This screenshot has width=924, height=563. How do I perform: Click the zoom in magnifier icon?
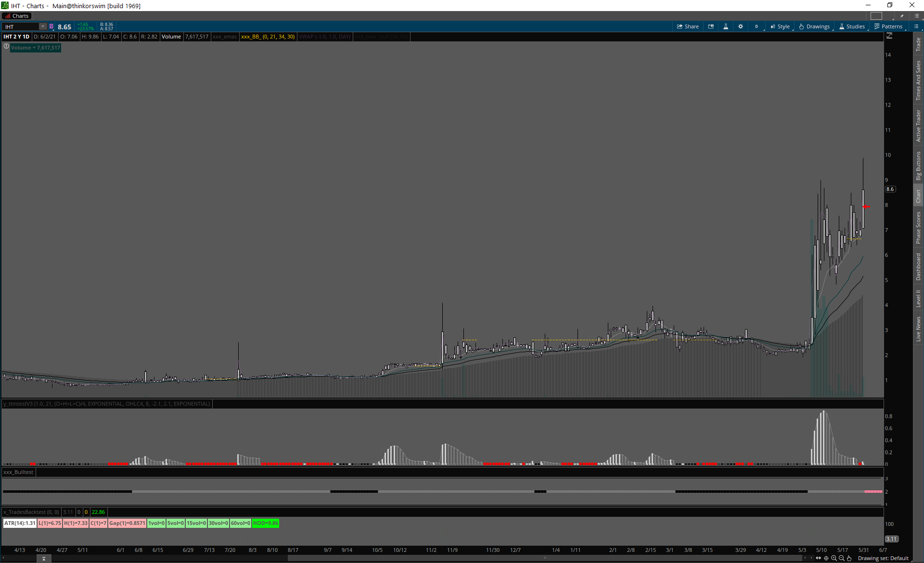[x=834, y=558]
